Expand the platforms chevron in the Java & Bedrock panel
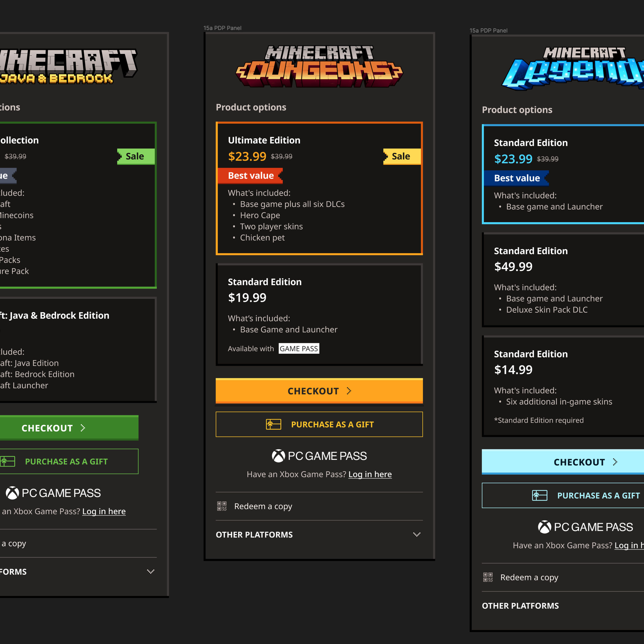644x644 pixels. [x=151, y=571]
